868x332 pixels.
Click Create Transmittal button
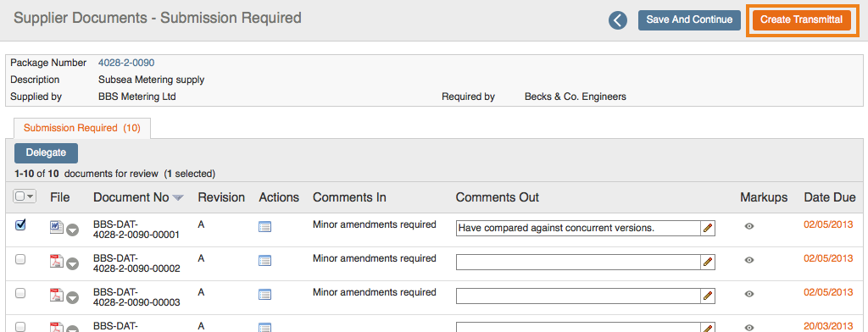tap(801, 20)
